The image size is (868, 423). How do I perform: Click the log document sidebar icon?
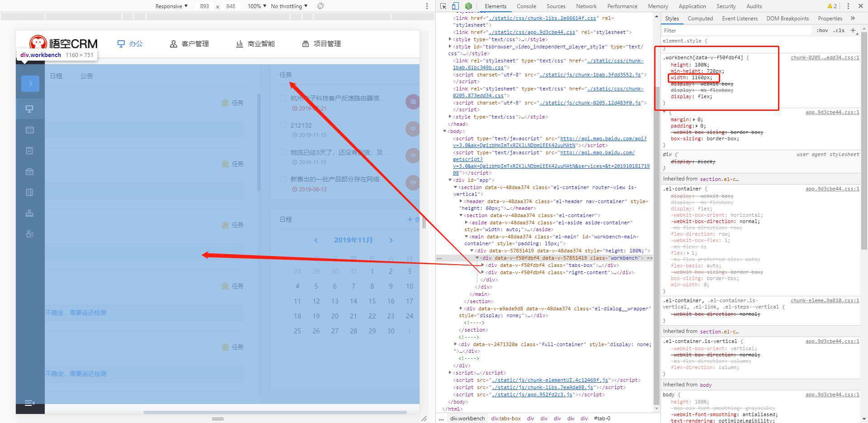tap(29, 192)
